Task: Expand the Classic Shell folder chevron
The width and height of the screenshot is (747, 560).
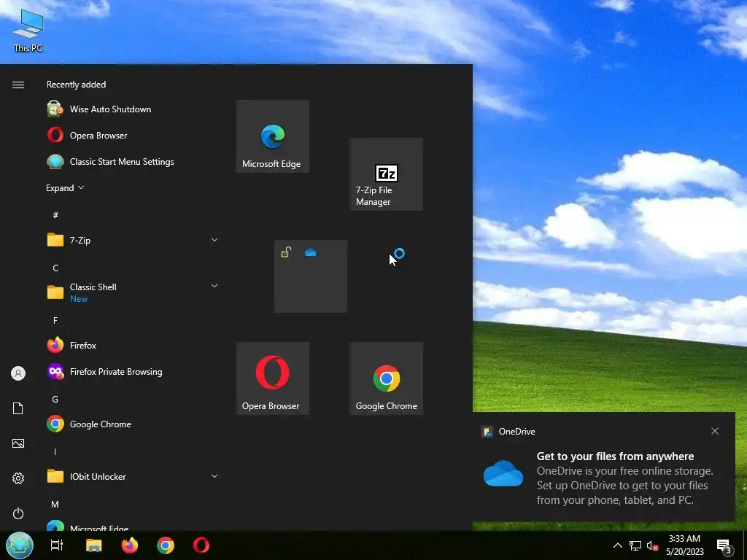Action: (x=214, y=286)
